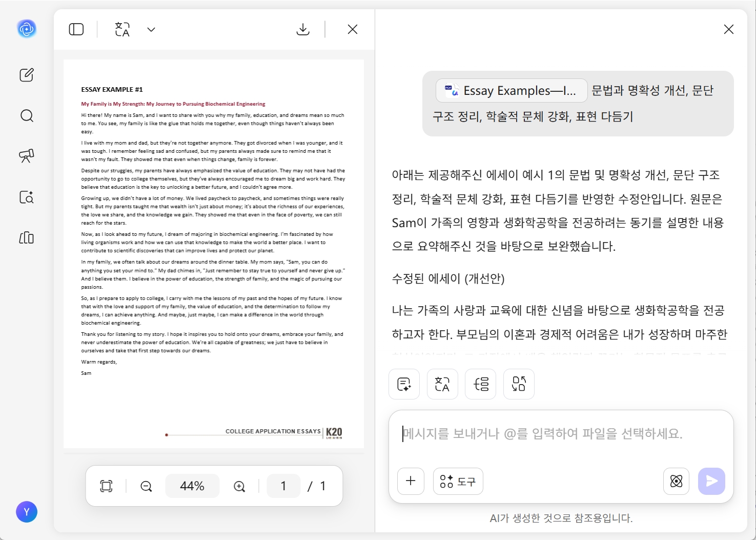This screenshot has height=540, width=756.
Task: Zoom in the PDF page
Action: (239, 486)
